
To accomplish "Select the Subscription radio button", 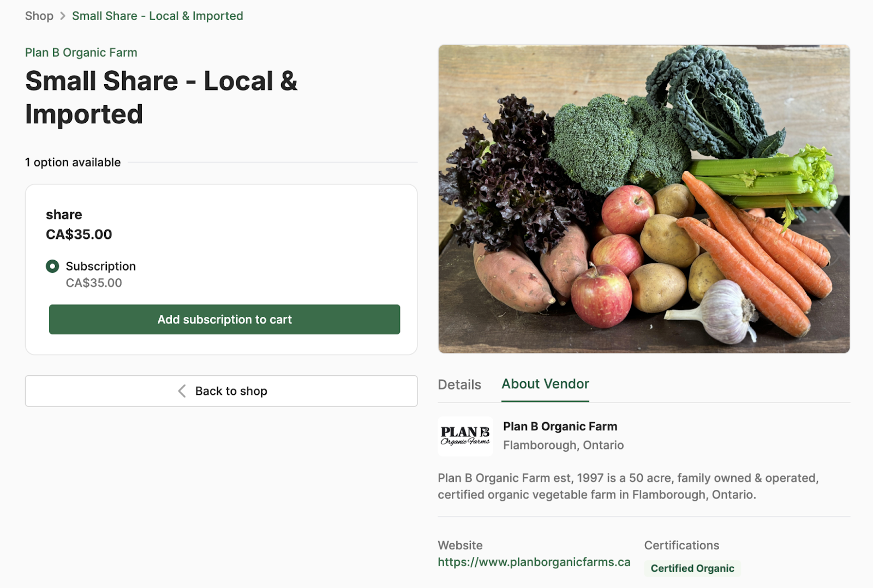I will [52, 267].
